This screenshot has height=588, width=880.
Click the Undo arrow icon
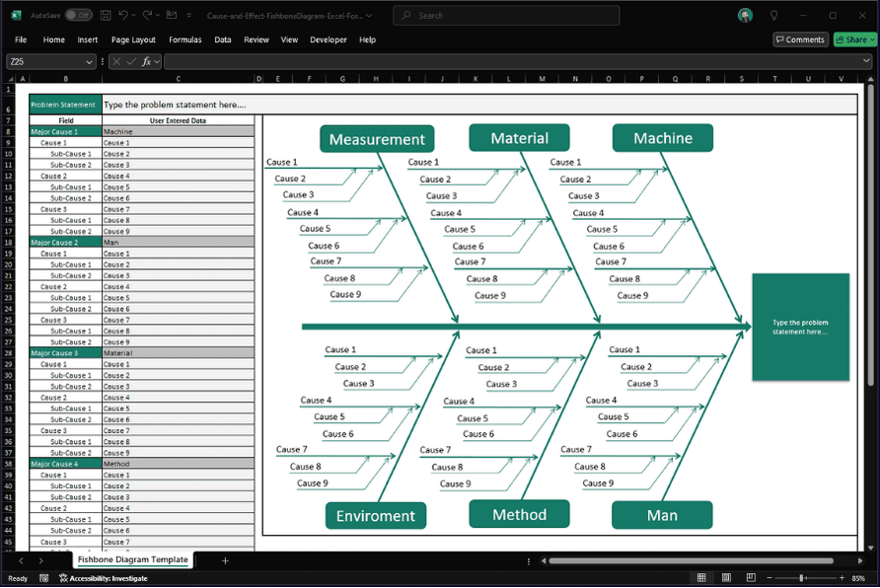pos(122,16)
